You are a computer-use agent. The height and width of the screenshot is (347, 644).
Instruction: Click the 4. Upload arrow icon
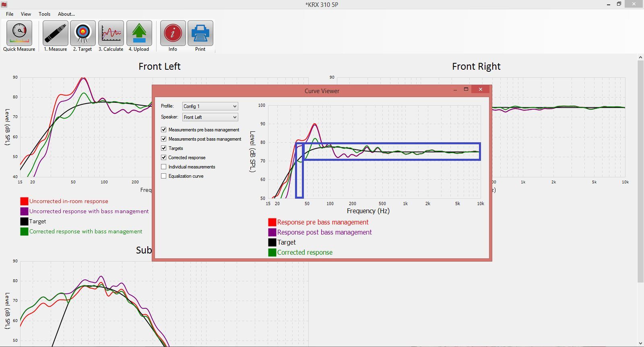[x=139, y=33]
